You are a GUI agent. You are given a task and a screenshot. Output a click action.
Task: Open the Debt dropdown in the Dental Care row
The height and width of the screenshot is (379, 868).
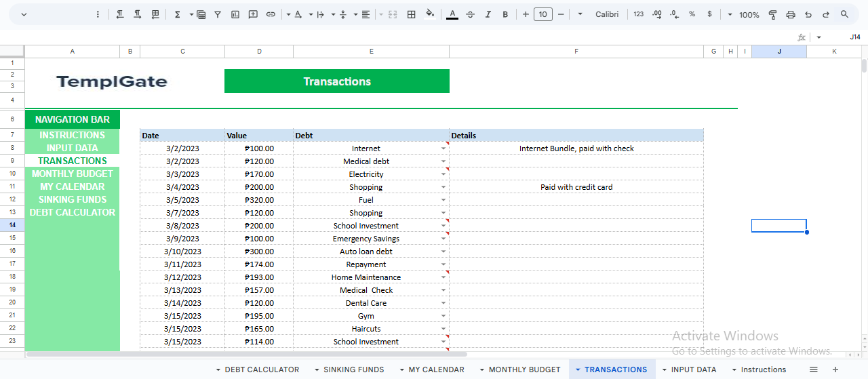[444, 303]
